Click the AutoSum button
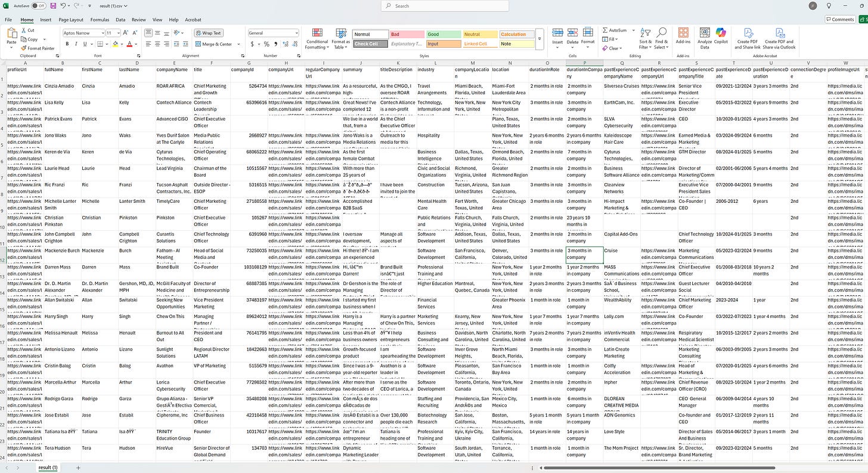The height and width of the screenshot is (473, 868). (x=615, y=30)
